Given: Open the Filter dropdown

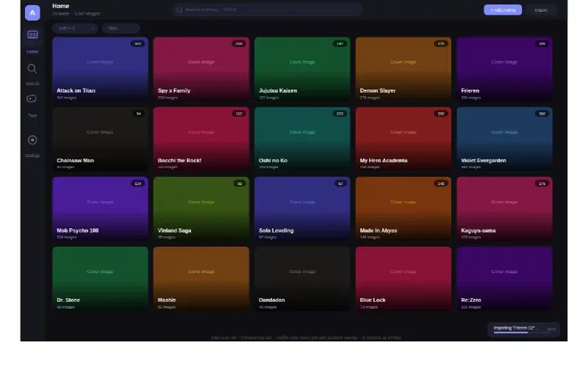Looking at the screenshot, I should (121, 28).
